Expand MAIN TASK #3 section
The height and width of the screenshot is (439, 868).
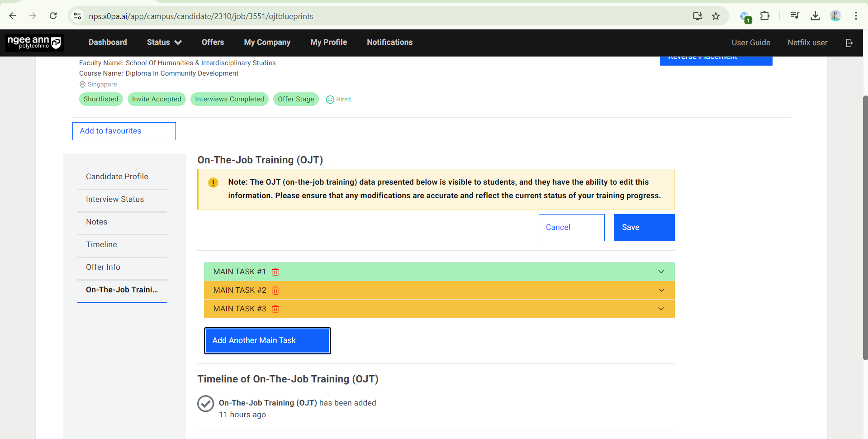click(x=661, y=309)
